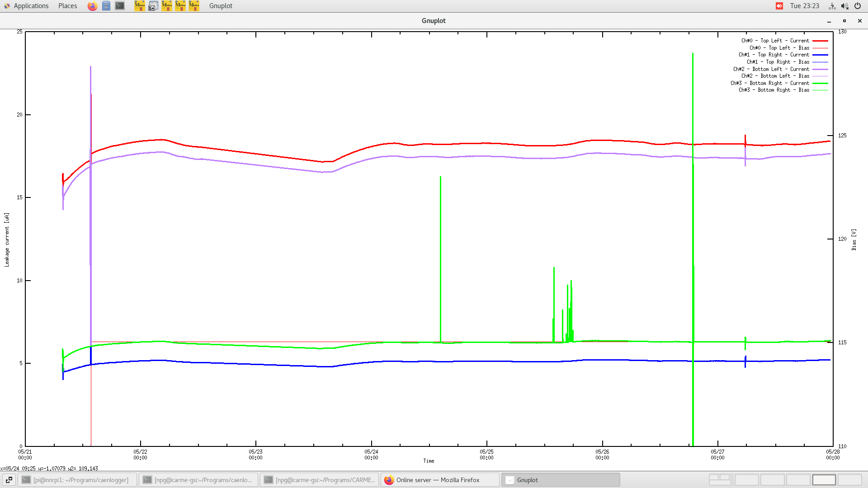Click the red AnyDesk tray icon

(x=779, y=6)
